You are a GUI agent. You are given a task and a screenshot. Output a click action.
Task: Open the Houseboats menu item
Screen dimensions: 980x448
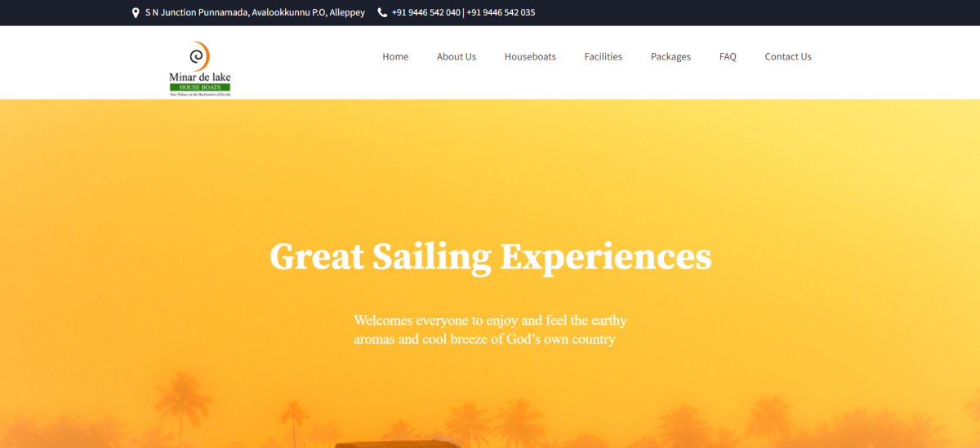(530, 57)
